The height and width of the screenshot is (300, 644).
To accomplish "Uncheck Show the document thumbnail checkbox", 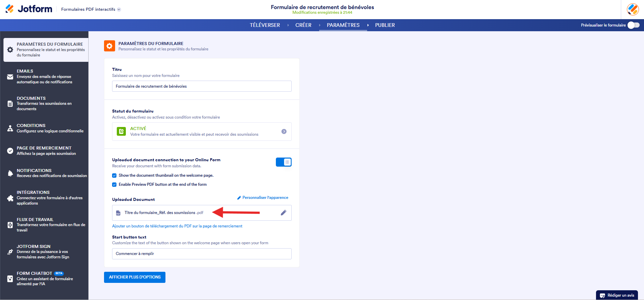I will 114,176.
